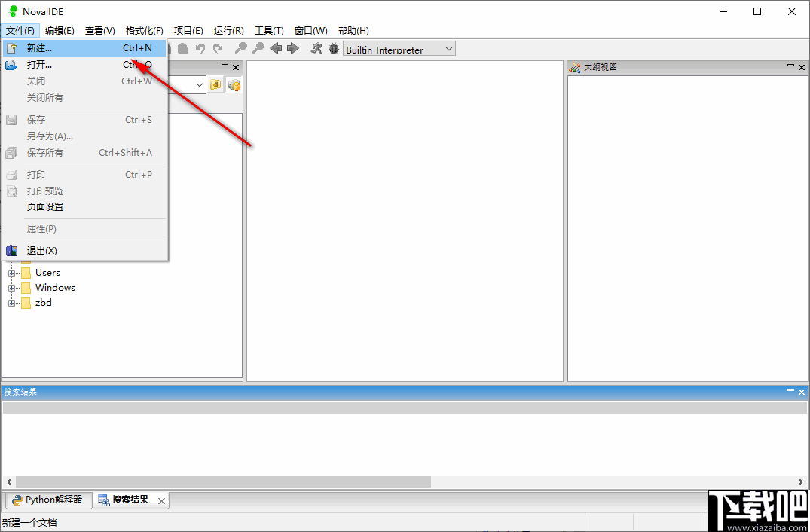Click the back navigation arrow icon

pyautogui.click(x=276, y=48)
